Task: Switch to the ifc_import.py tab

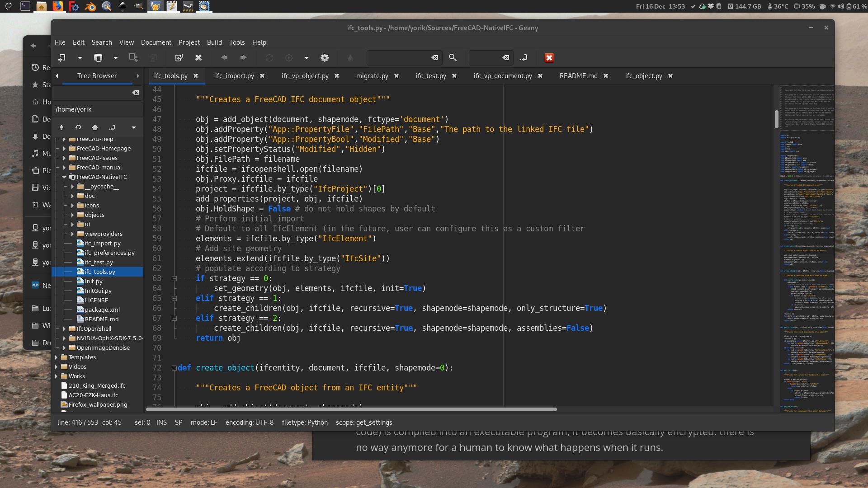Action: 234,75
